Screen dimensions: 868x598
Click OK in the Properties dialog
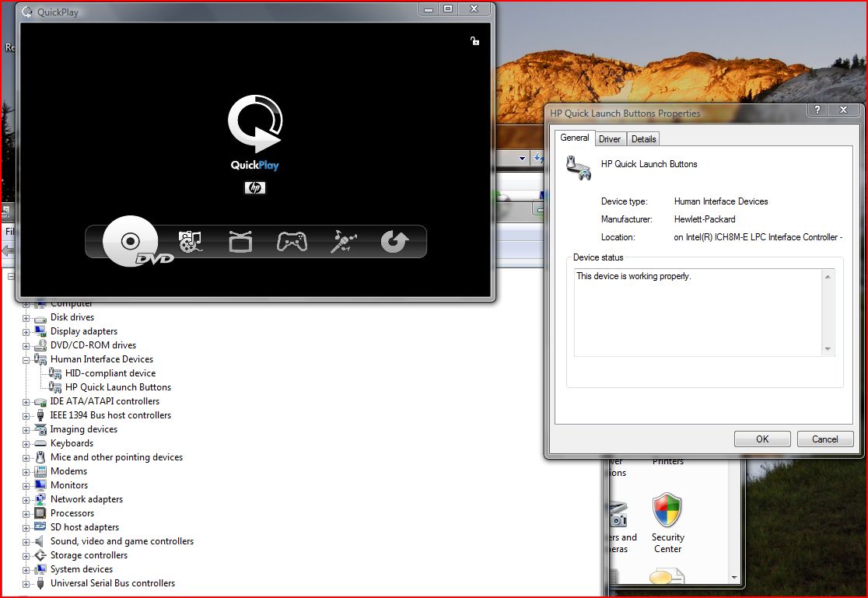(x=762, y=439)
